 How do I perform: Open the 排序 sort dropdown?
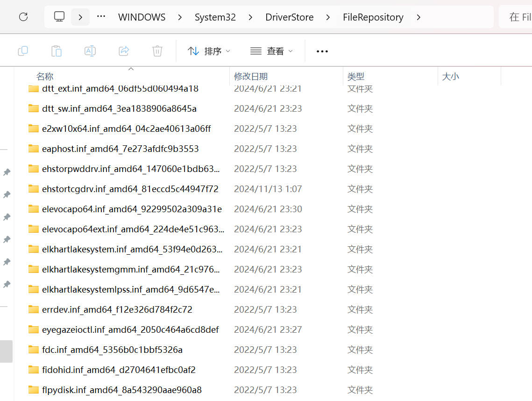pos(209,51)
